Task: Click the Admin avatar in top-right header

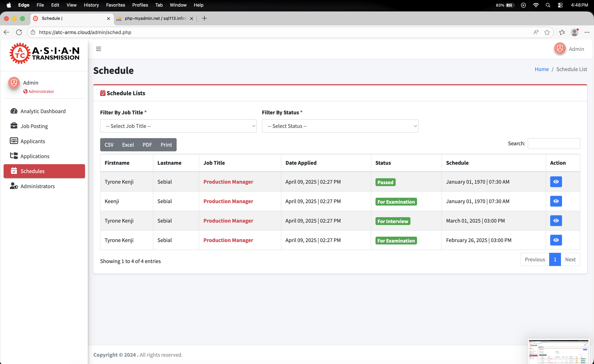Action: click(x=560, y=49)
